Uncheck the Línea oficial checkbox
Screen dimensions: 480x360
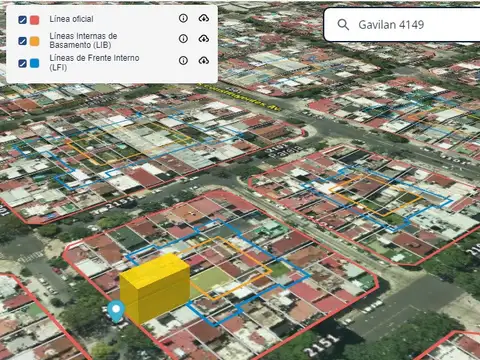[22, 20]
